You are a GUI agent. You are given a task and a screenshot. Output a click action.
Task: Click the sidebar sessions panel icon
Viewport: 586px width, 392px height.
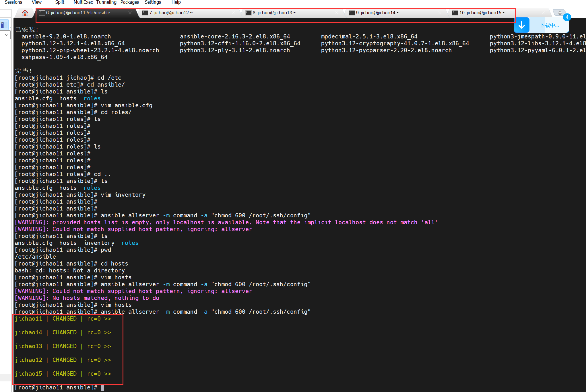tap(4, 25)
